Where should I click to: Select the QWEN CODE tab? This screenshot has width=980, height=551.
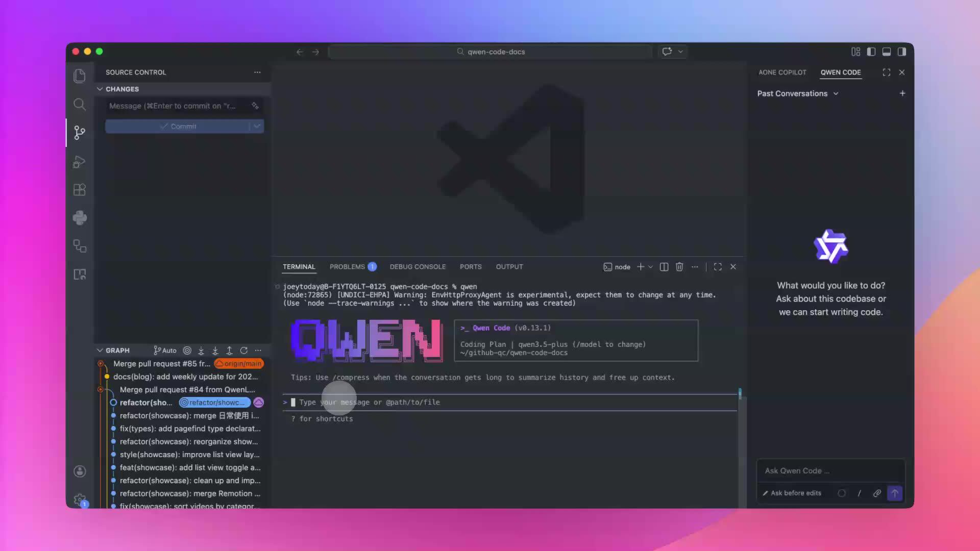[841, 72]
